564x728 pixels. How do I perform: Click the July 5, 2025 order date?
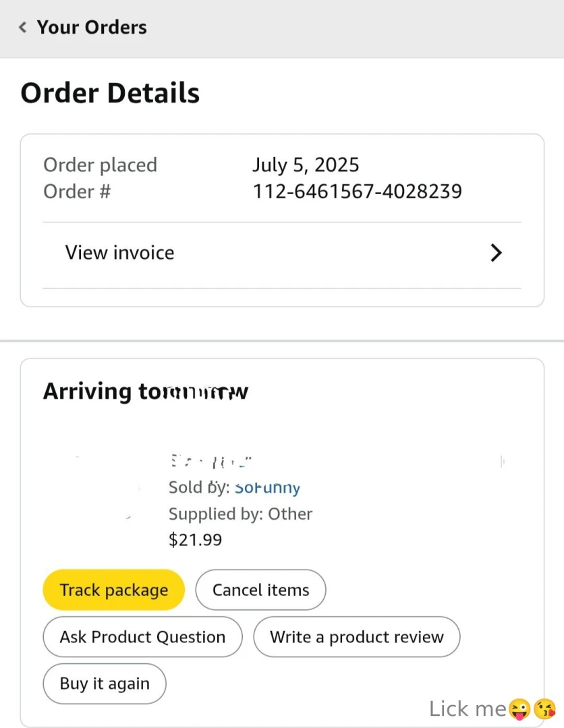click(306, 164)
